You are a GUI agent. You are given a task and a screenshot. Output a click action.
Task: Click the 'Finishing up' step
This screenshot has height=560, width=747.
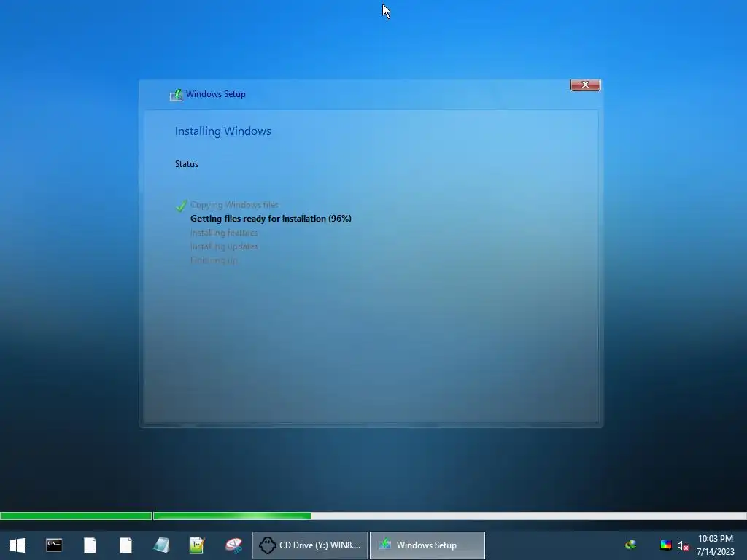click(x=214, y=260)
